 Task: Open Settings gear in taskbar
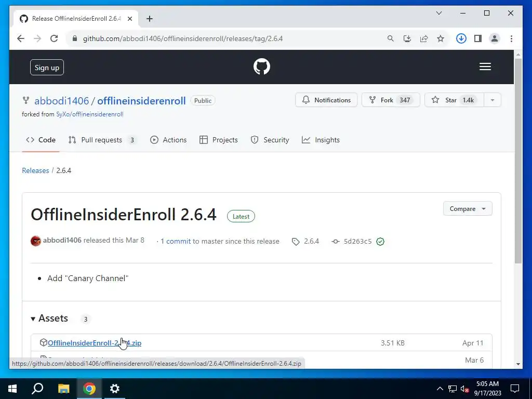[115, 388]
